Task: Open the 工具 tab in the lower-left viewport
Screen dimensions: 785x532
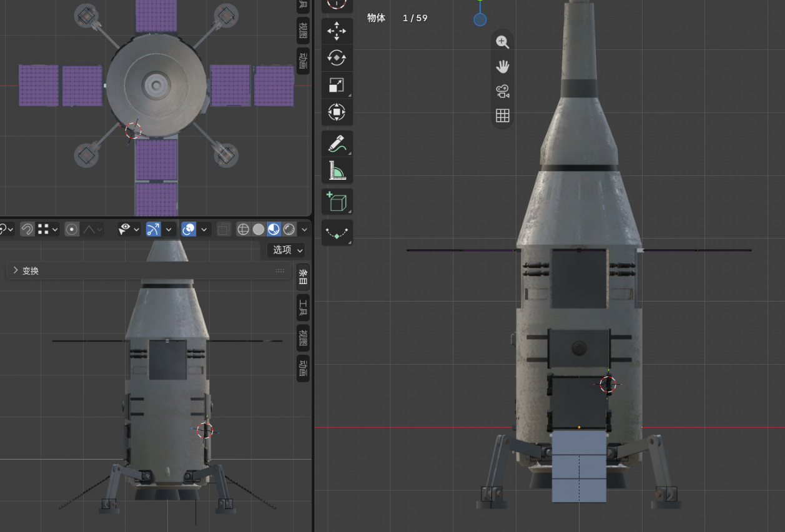Action: (303, 307)
